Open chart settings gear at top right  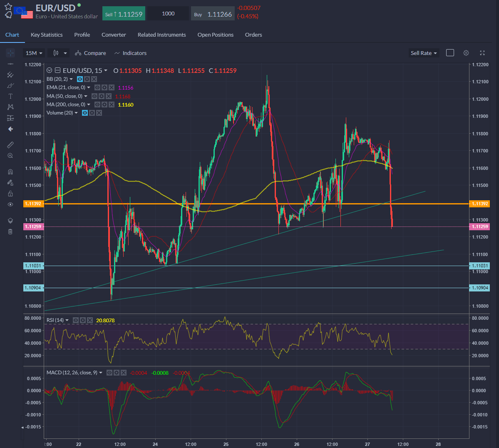(466, 53)
